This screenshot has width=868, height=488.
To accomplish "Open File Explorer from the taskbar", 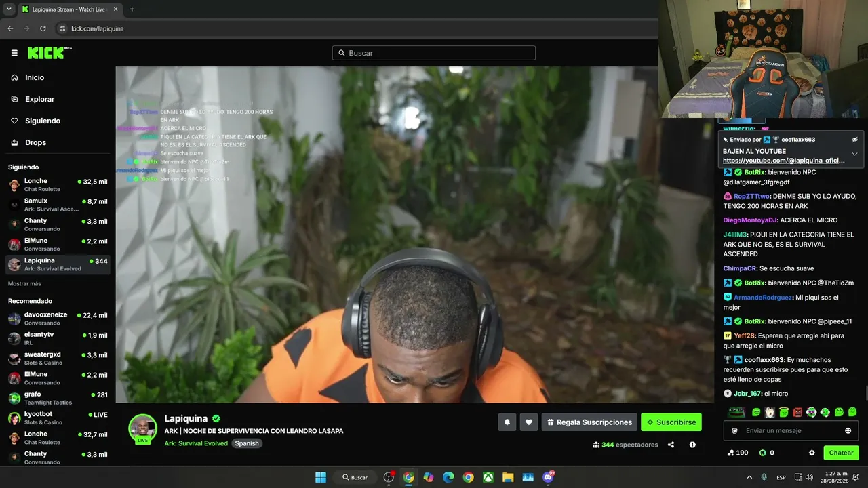I will pos(508,477).
